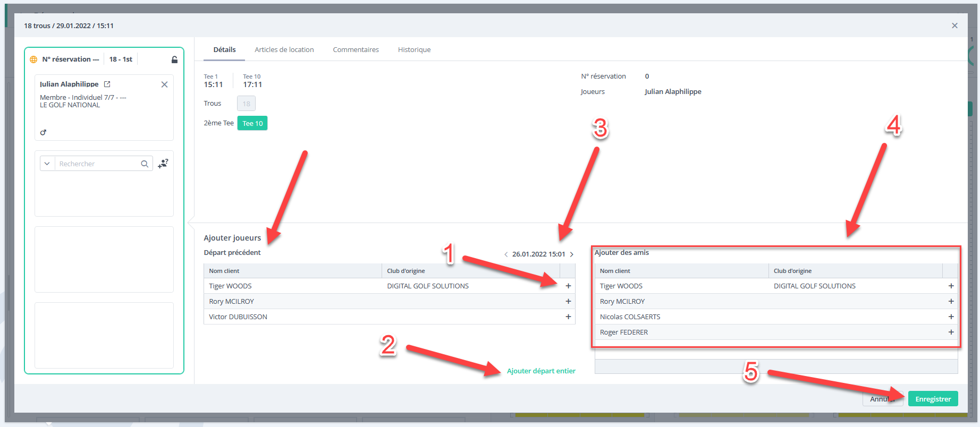
Task: Click the 15:11 Tee 1 time
Action: coord(213,84)
